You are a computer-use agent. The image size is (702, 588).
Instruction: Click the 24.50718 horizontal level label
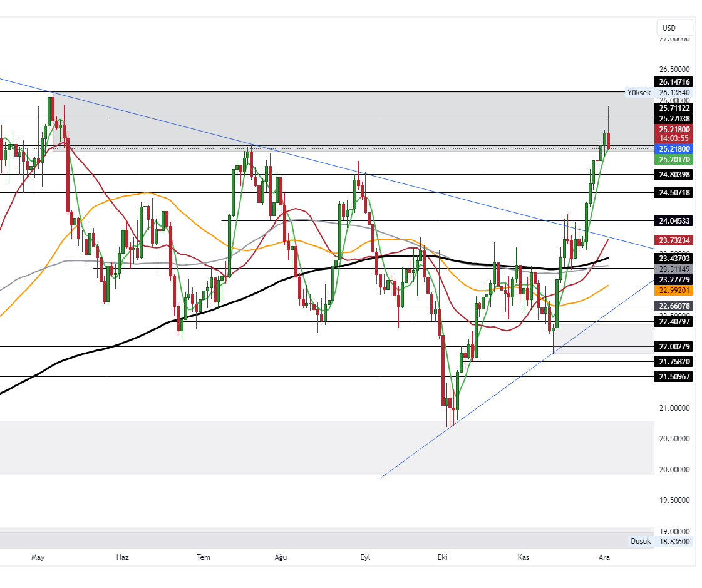pos(674,192)
